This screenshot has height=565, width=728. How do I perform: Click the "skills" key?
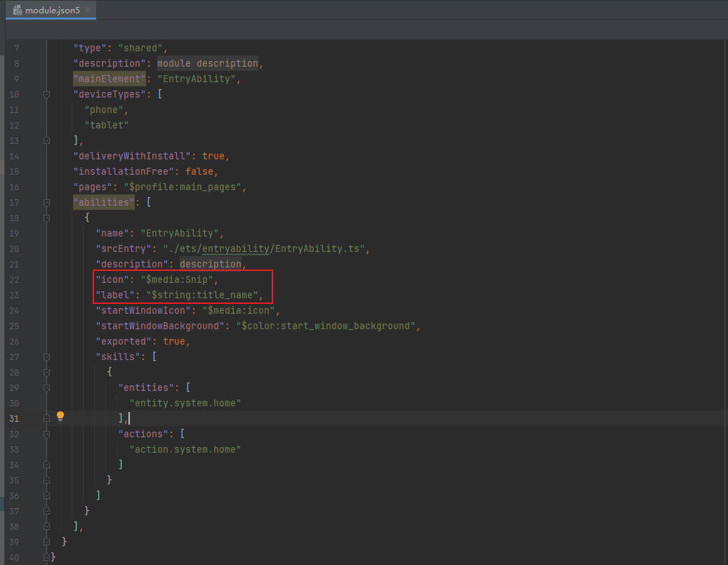click(x=118, y=357)
